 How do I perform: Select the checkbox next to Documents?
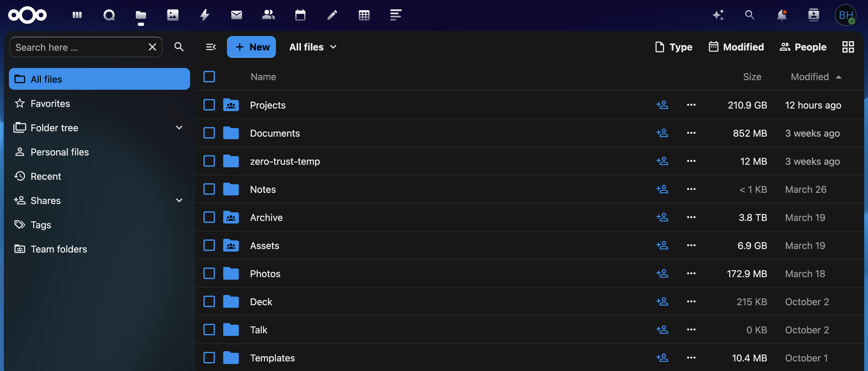point(209,133)
